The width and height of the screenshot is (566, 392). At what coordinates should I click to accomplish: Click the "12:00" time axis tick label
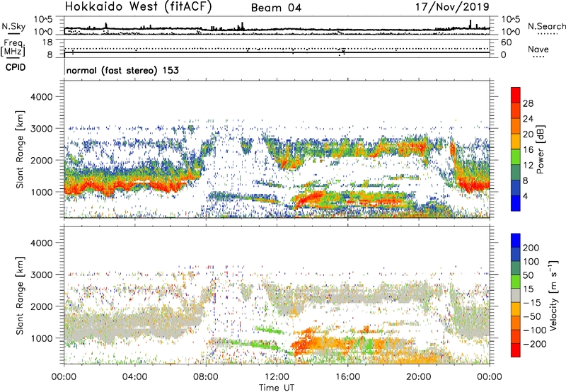pos(277,377)
